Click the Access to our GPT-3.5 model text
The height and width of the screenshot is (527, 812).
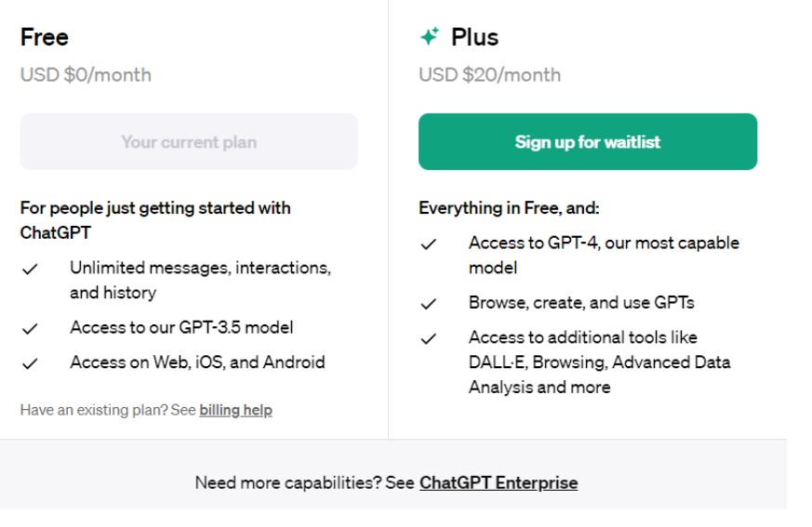[181, 327]
